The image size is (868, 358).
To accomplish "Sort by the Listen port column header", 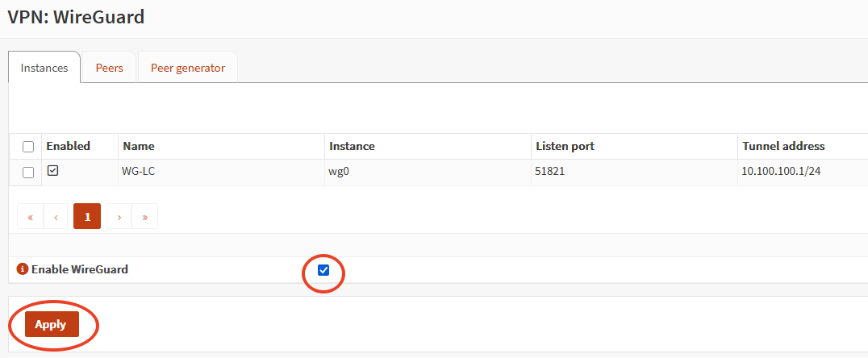I will coord(565,146).
